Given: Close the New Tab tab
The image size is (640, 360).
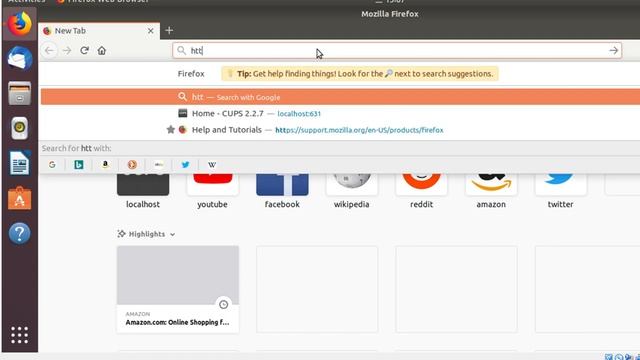Looking at the screenshot, I should (x=151, y=31).
